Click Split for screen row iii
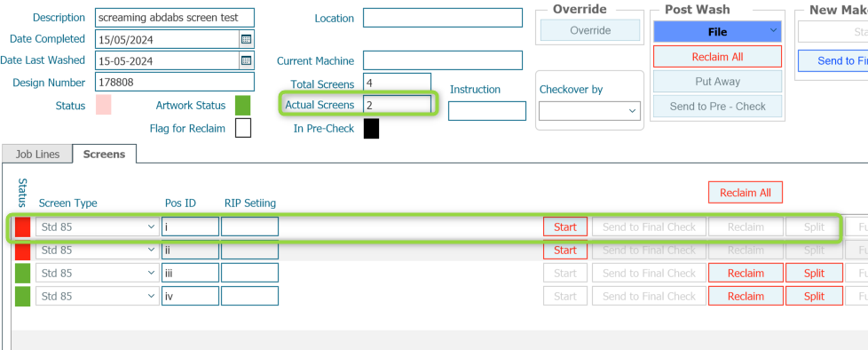Viewport: 868px width, 350px height. point(814,273)
